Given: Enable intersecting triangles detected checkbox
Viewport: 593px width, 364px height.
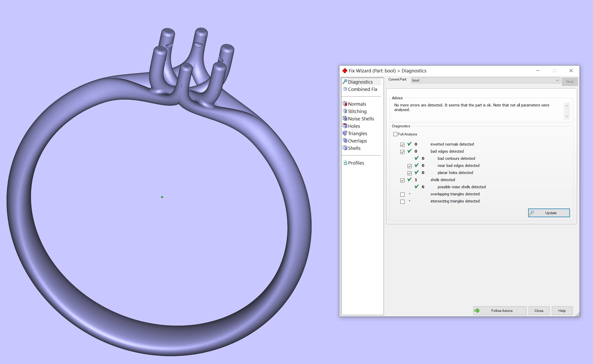Looking at the screenshot, I should pos(402,201).
